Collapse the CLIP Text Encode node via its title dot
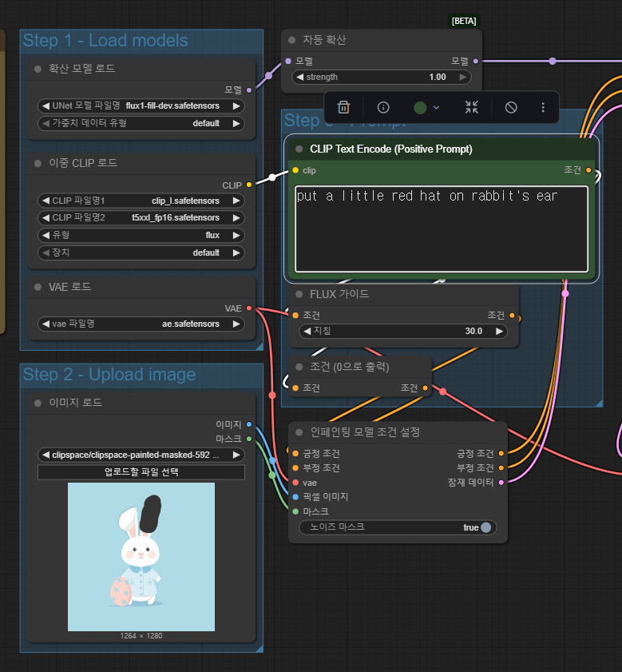The height and width of the screenshot is (672, 622). [299, 149]
